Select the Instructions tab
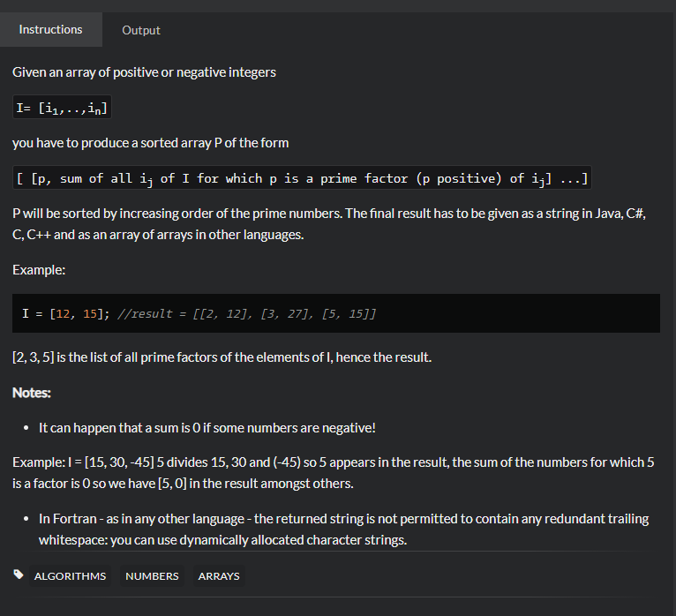 [50, 29]
